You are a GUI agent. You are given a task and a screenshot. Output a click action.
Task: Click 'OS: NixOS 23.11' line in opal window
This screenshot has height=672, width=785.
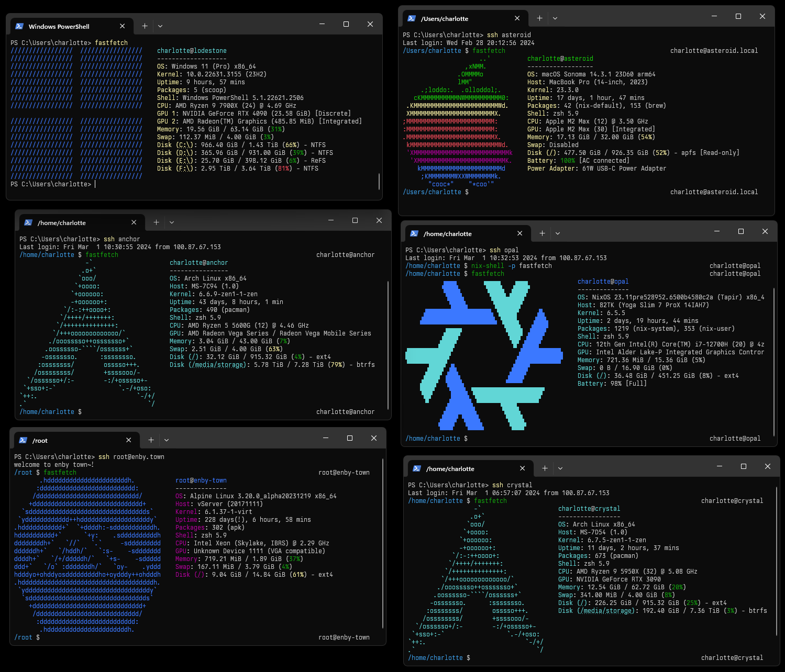click(671, 297)
